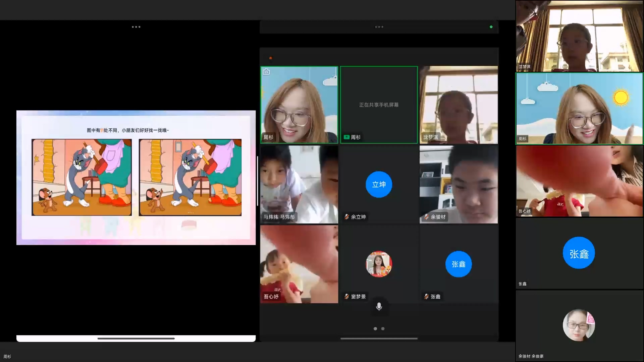
Task: Click 马炜炜 马炜彤 video tile
Action: (299, 184)
